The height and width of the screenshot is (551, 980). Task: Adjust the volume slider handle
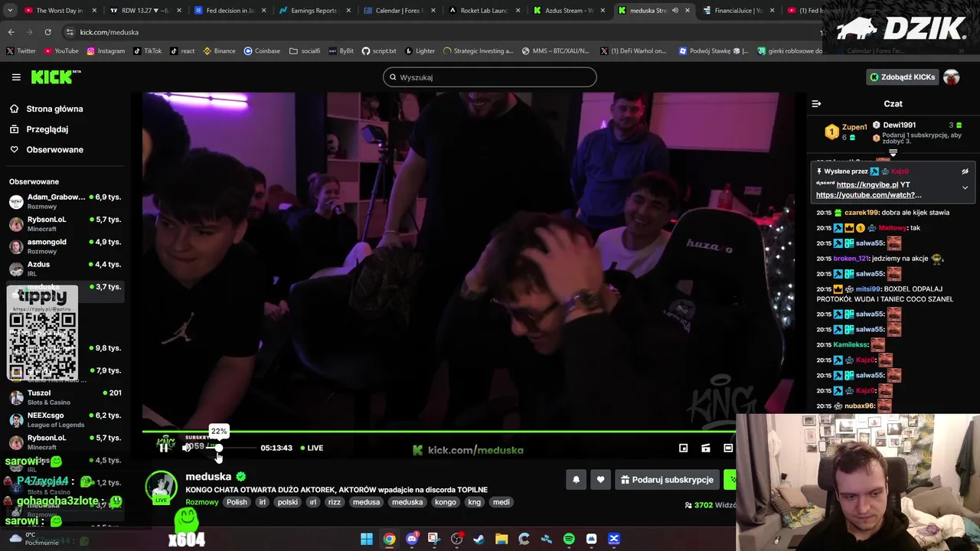(x=218, y=448)
